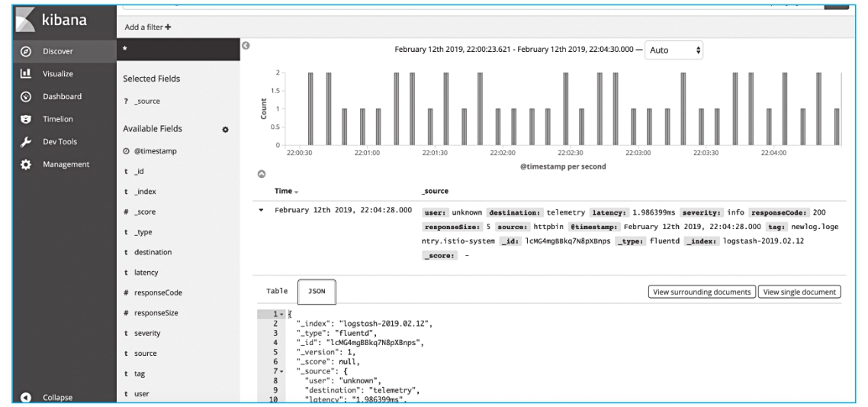This screenshot has height=407, width=868.
Task: Hide the field list with the arrow toggle
Action: pyautogui.click(x=245, y=47)
